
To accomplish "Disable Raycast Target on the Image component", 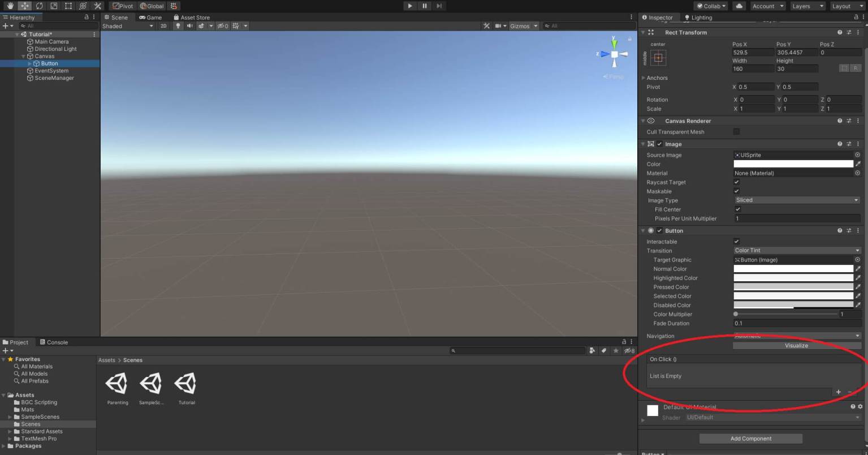I will click(736, 182).
